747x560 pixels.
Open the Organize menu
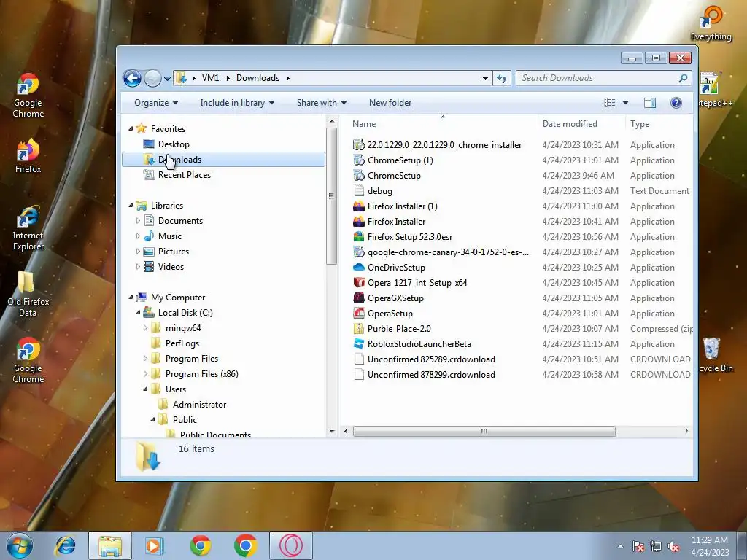point(156,103)
